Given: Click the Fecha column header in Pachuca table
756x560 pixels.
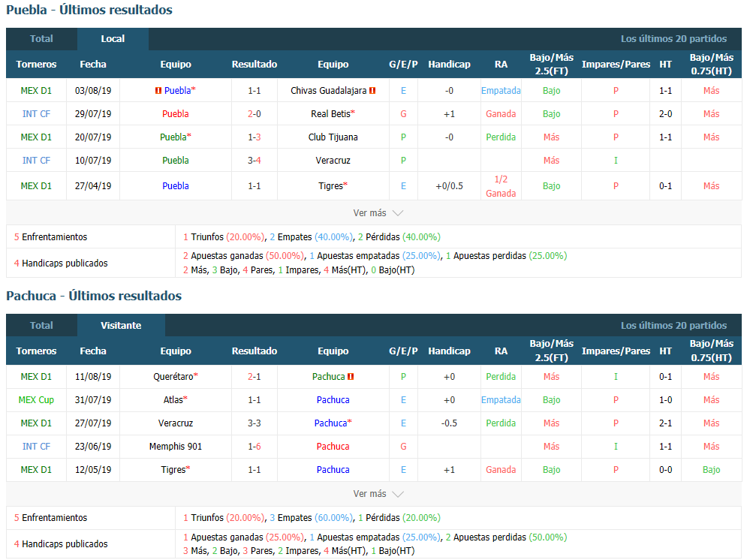Looking at the screenshot, I should [93, 351].
